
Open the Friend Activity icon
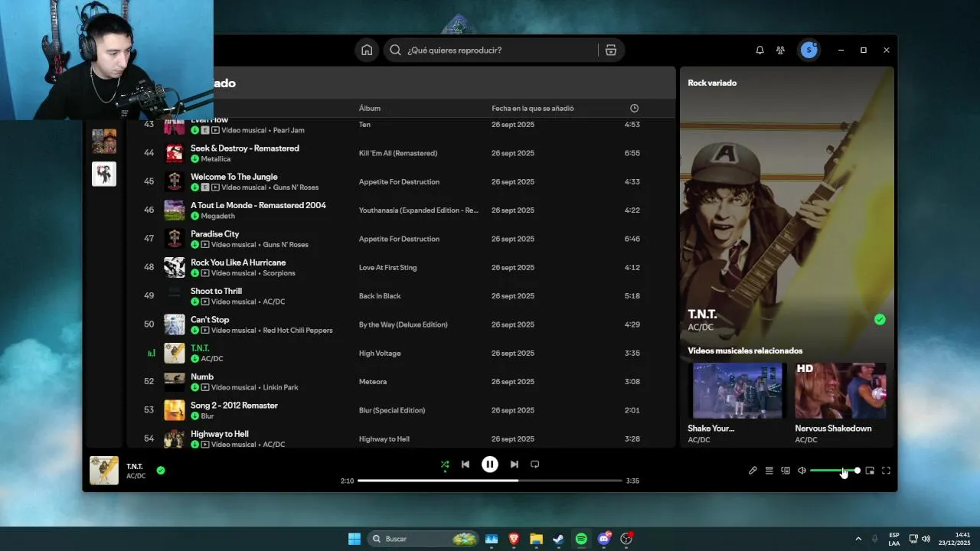(x=780, y=50)
